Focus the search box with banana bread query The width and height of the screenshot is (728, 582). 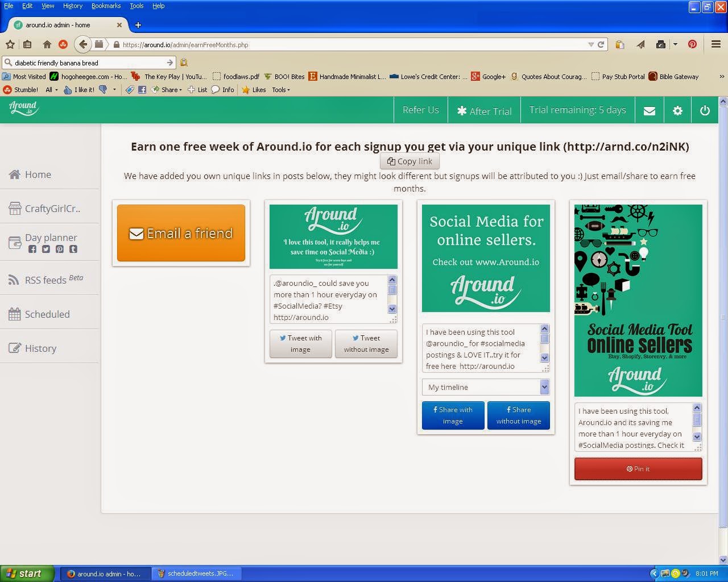(89, 63)
